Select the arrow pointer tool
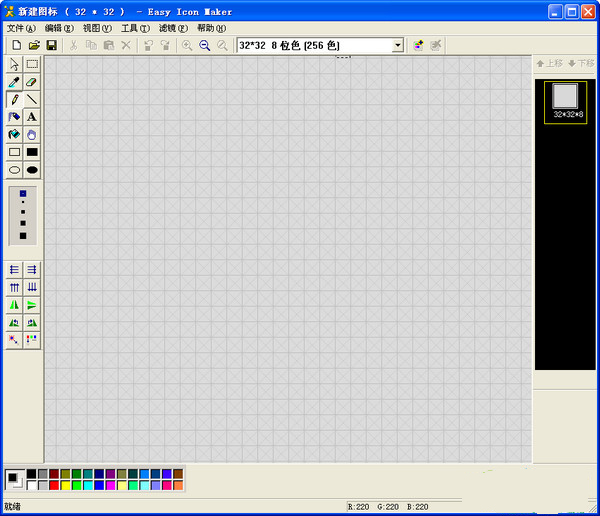Screen dimensions: 600x516 point(15,64)
